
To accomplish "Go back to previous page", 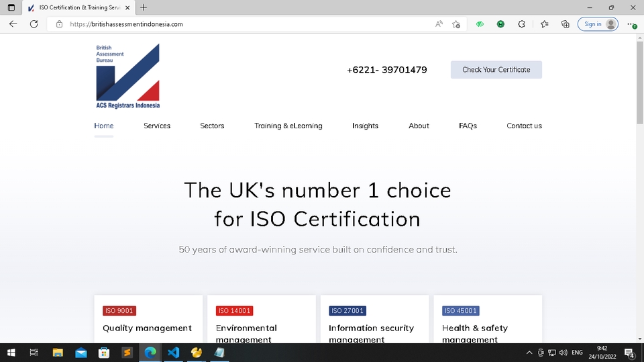I will coord(13,24).
